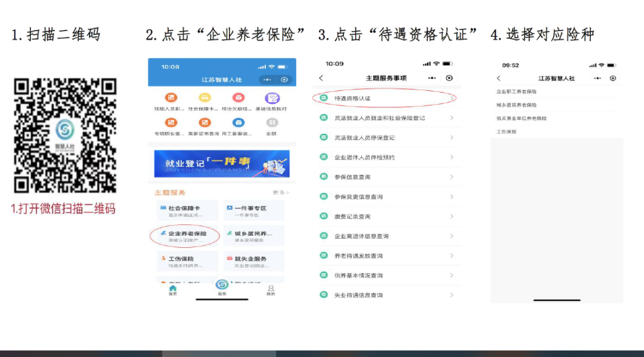Tap the 专项职业能 orange icon

point(171,122)
